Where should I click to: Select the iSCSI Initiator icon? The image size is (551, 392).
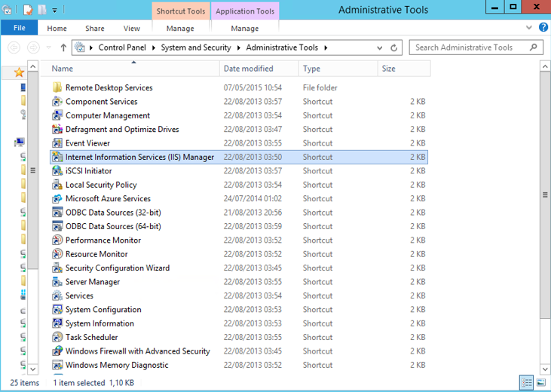click(57, 171)
